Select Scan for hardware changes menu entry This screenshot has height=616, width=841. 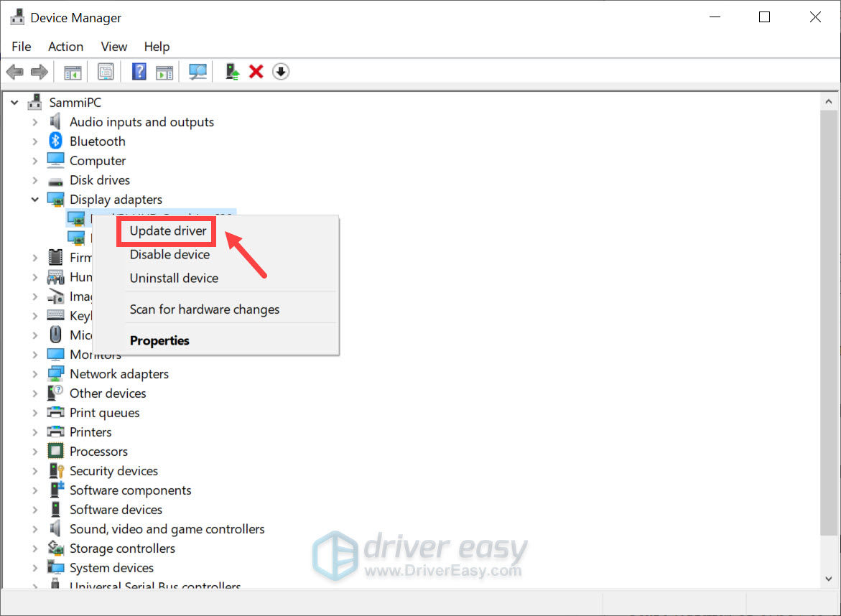click(x=205, y=309)
